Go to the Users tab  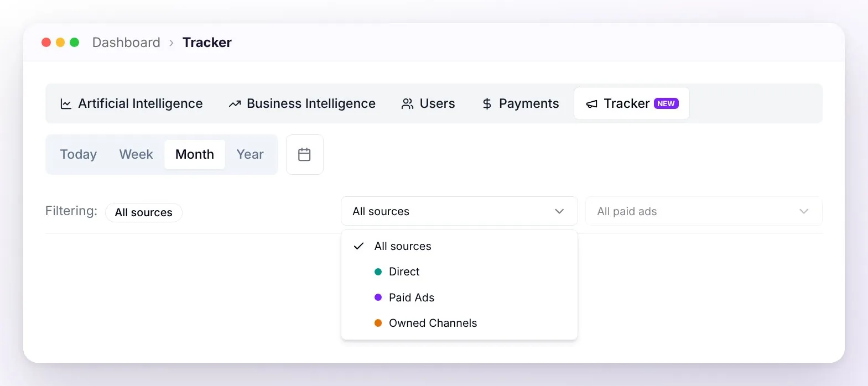tap(428, 103)
